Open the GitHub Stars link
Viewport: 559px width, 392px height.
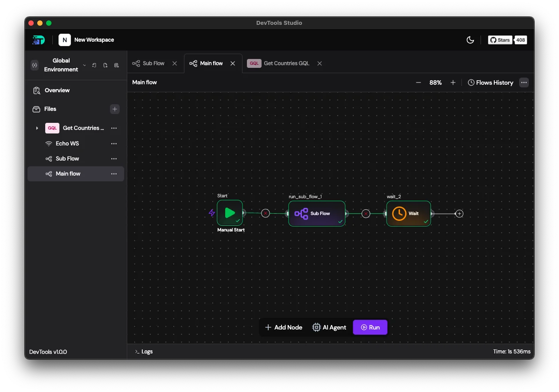(x=500, y=40)
